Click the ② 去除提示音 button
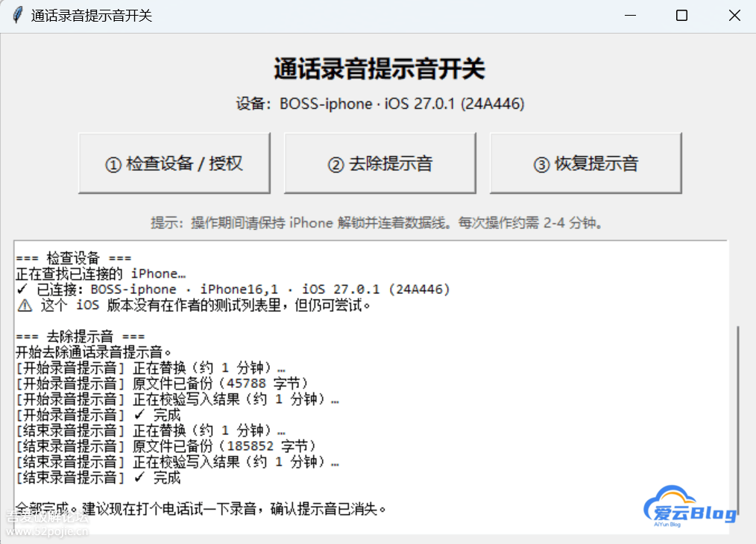 click(x=380, y=163)
